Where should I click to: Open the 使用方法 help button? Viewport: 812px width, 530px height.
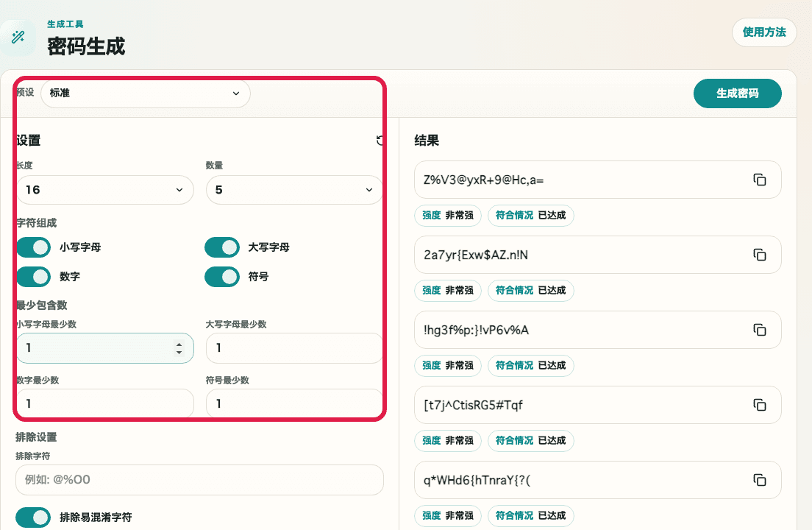point(764,32)
